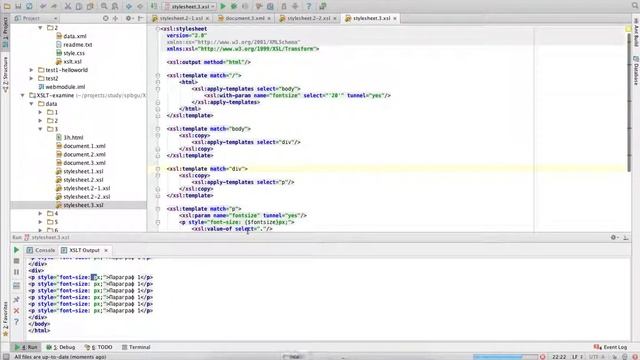
Task: Expand the test2 folder
Action: point(31,78)
